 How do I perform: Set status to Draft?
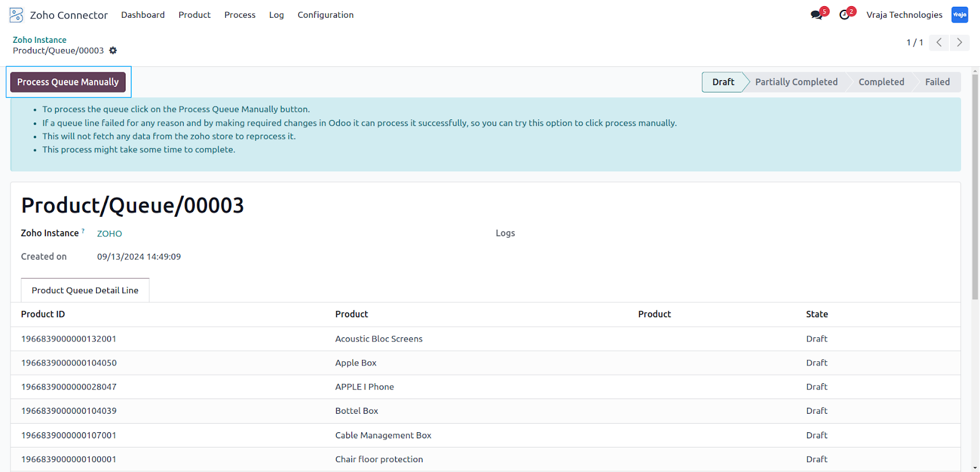[x=723, y=82]
